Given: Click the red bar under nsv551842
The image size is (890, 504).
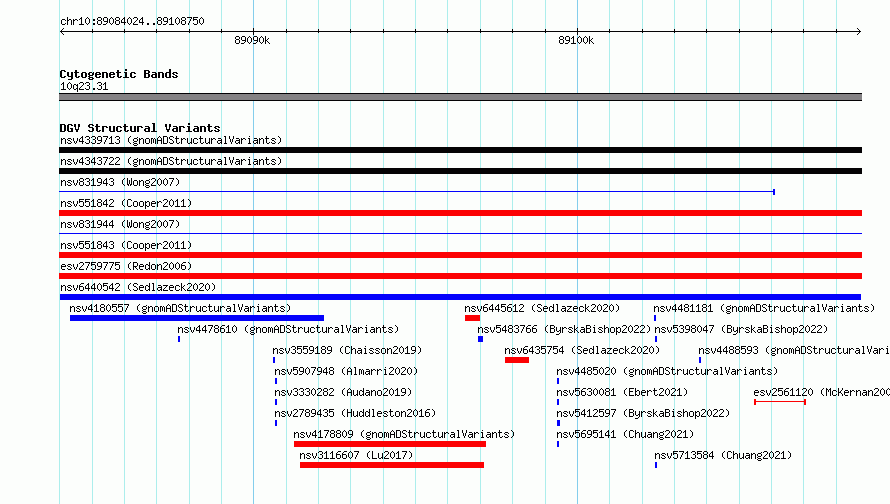Looking at the screenshot, I should (x=460, y=213).
